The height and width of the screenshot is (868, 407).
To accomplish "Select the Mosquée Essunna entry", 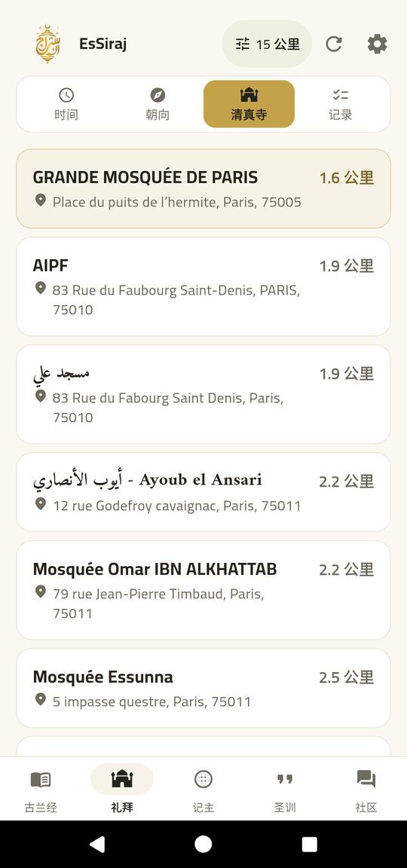I will click(x=203, y=688).
